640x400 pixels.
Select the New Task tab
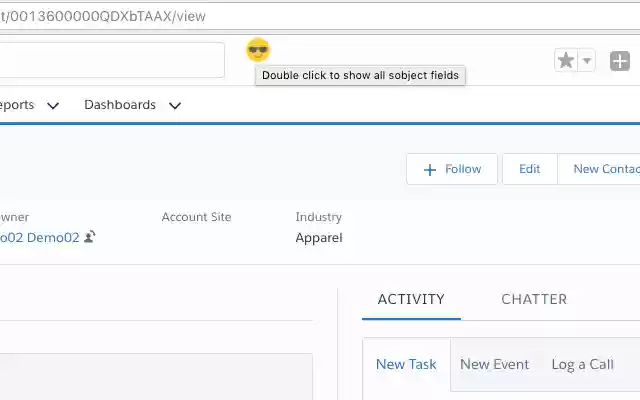tap(406, 364)
